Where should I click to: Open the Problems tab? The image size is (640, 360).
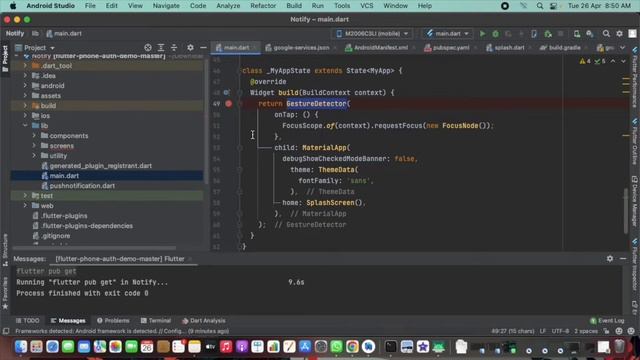pos(113,320)
